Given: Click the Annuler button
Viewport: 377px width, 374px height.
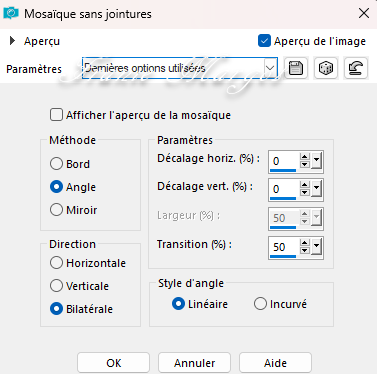Looking at the screenshot, I should [x=195, y=363].
